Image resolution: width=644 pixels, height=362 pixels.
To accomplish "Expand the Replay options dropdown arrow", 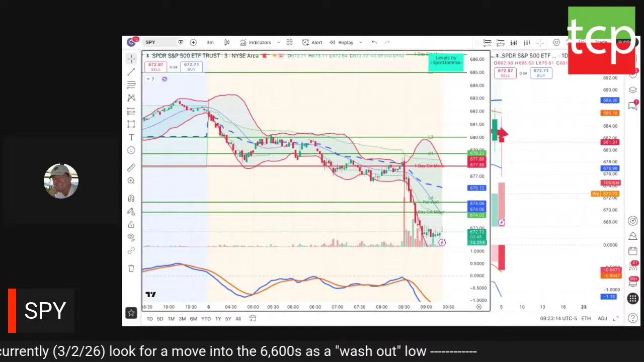I will (360, 42).
